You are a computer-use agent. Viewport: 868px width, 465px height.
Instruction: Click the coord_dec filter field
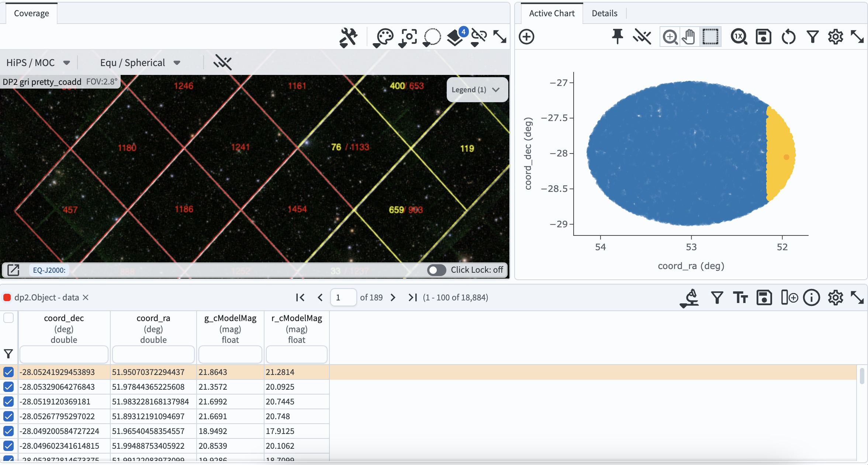(64, 354)
